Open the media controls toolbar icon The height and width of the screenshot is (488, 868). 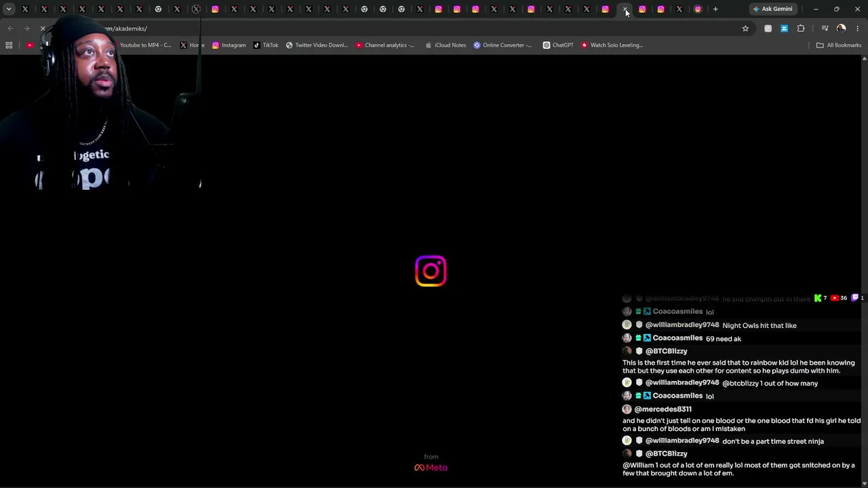825,28
